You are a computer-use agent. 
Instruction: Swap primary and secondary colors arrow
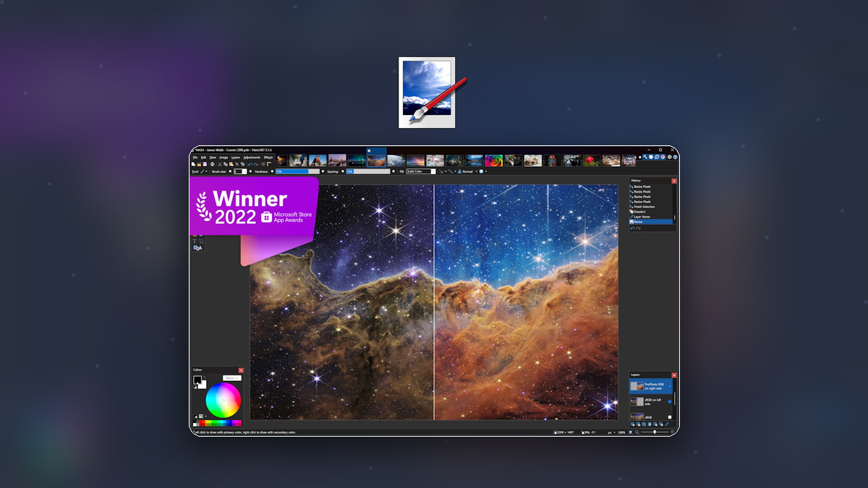coord(205,377)
